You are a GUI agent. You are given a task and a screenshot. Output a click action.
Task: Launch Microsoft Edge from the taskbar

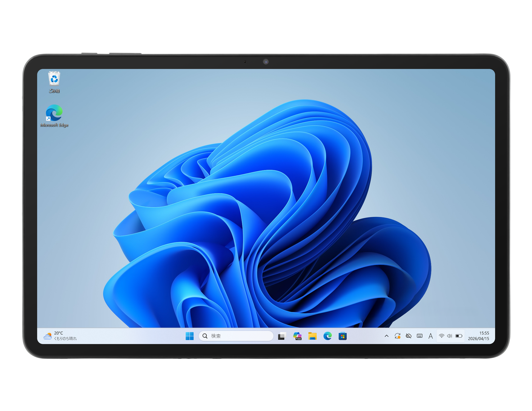coord(327,336)
